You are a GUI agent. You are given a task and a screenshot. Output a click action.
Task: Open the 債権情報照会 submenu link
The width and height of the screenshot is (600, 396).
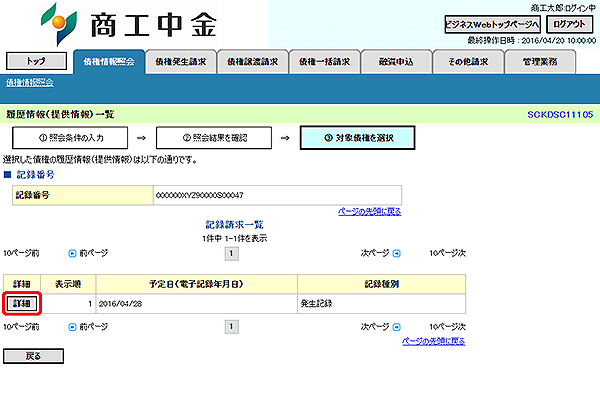[30, 83]
